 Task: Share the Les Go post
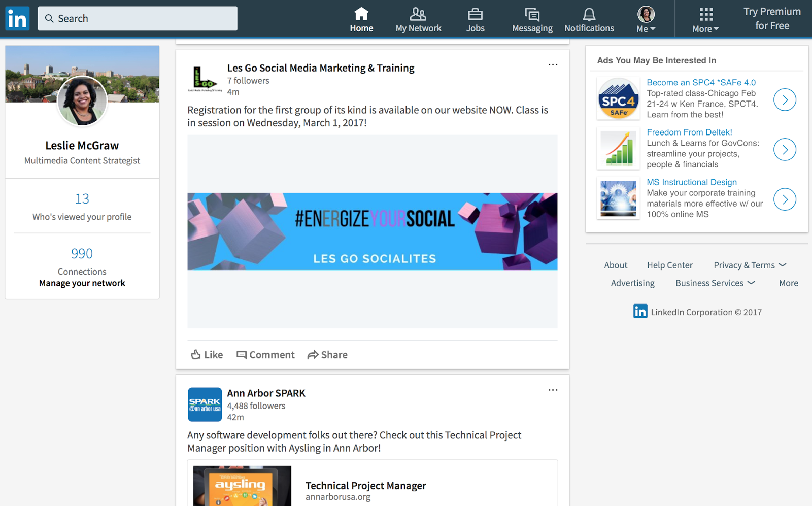[327, 354]
